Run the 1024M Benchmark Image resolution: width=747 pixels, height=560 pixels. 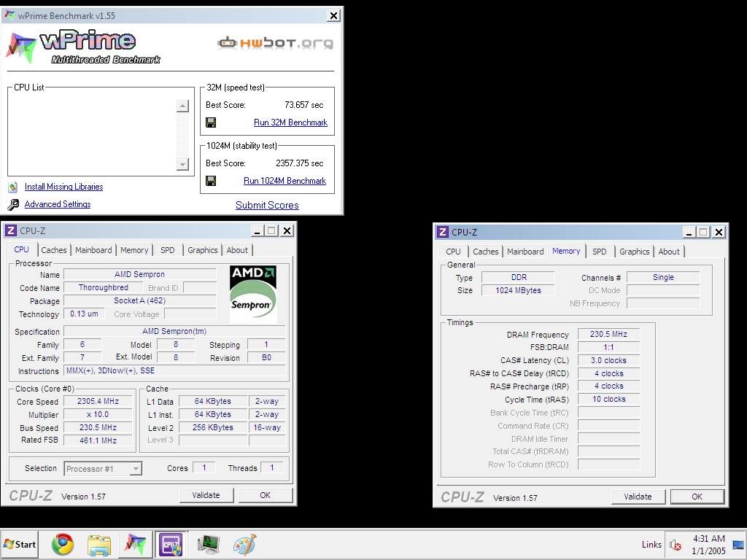285,181
